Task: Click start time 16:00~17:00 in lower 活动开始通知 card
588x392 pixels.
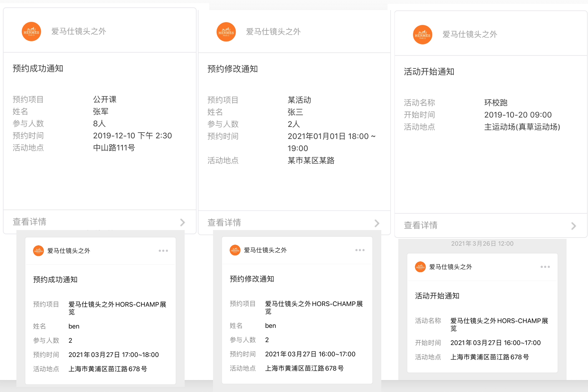Action: point(496,343)
